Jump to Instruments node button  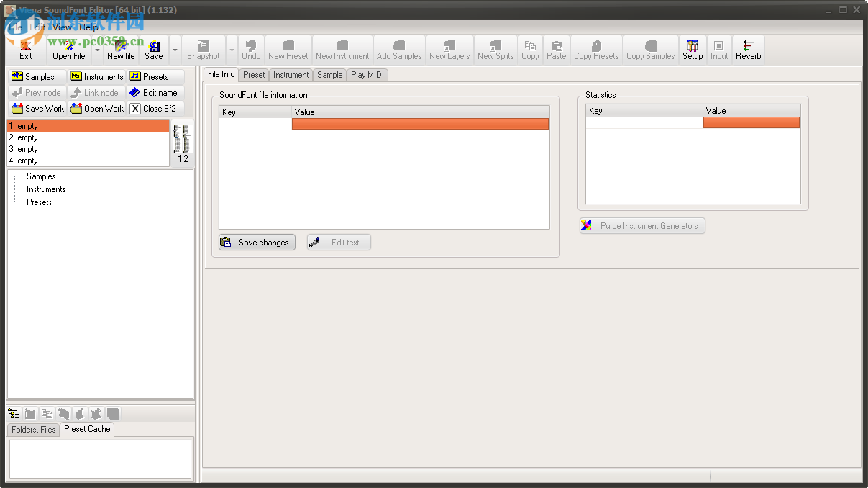click(97, 76)
